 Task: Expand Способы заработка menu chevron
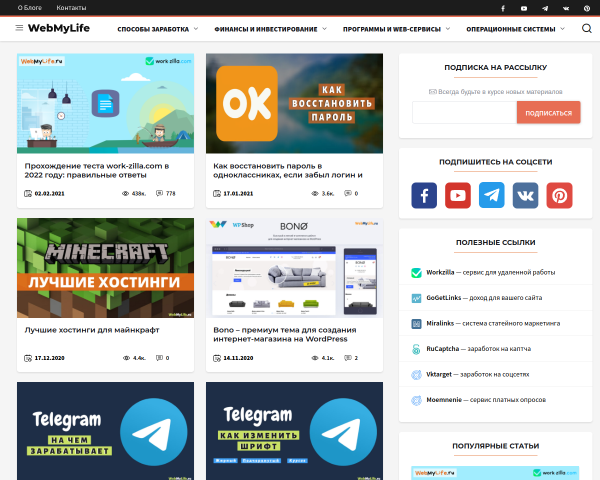click(196, 29)
